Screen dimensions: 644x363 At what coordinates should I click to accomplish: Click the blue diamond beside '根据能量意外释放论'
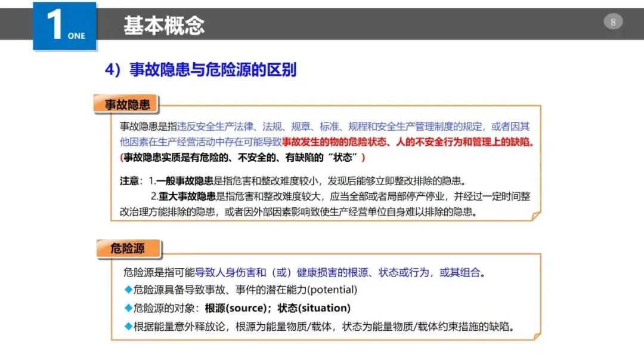pos(128,327)
